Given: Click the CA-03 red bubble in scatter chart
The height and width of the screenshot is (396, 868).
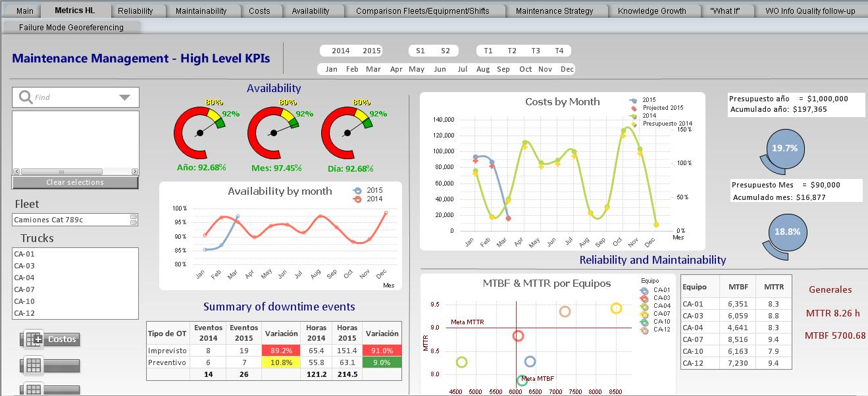Looking at the screenshot, I should pos(518,336).
